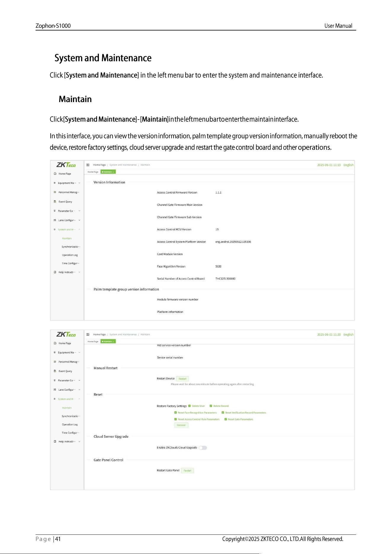Click the System and Maintenance gear icon in the upper screenshot
Screen dimensions: 392x554
(55, 229)
